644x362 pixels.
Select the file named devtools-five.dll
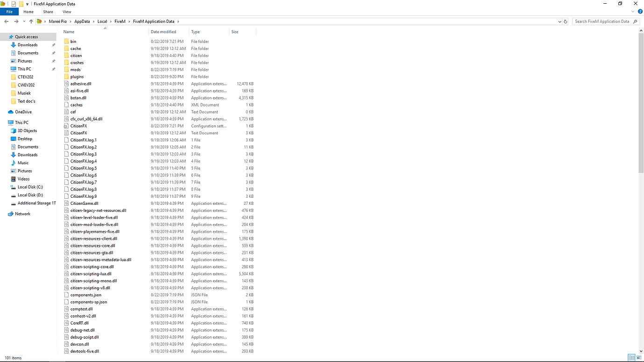85,351
